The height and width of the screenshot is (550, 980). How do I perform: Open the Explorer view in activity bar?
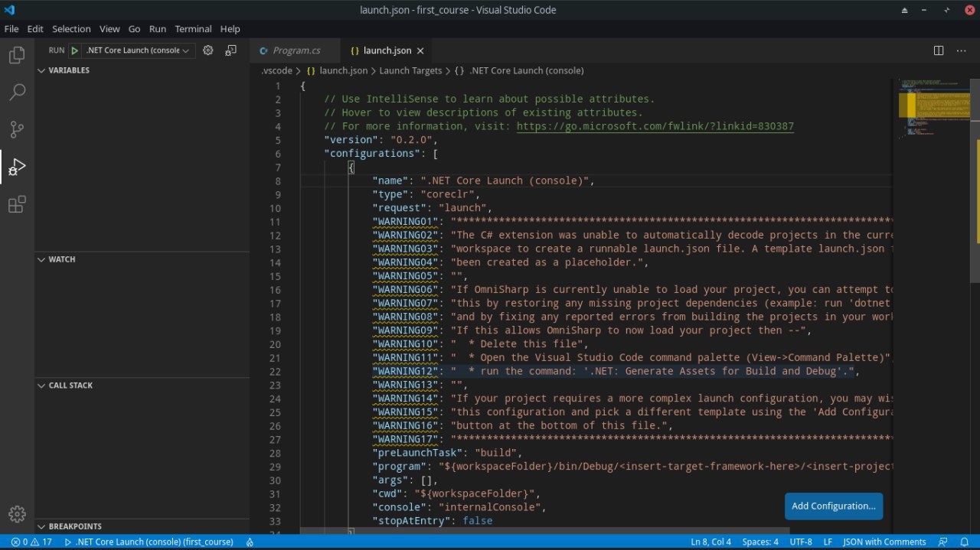[x=17, y=55]
